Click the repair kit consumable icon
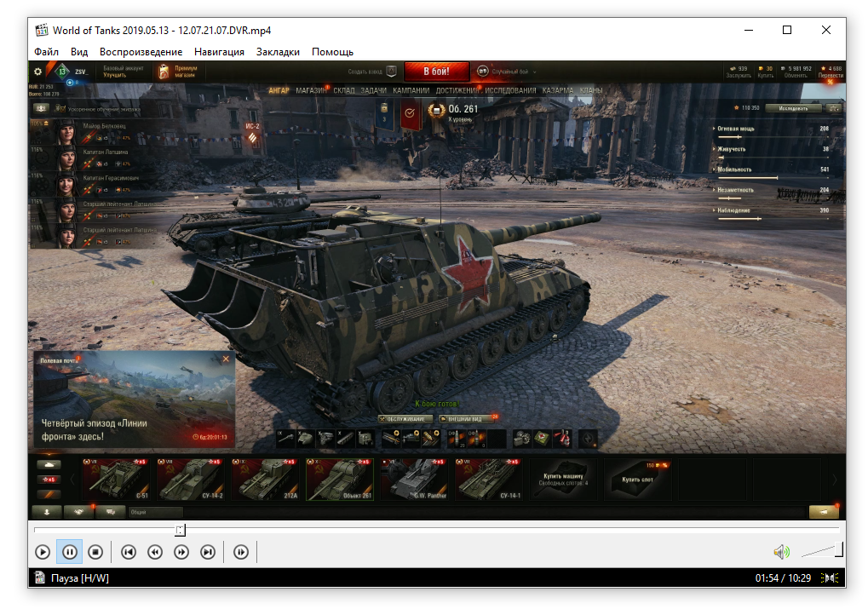Viewport: 868px width, 609px height. point(522,439)
